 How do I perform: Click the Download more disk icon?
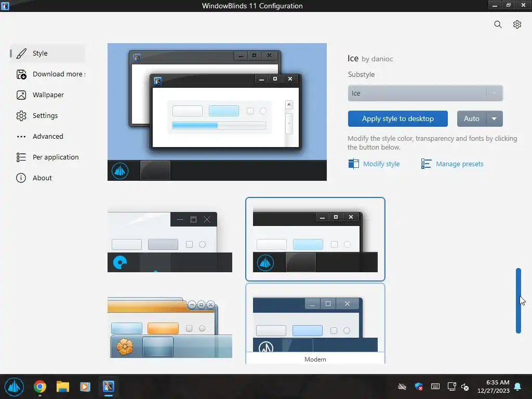(x=21, y=74)
